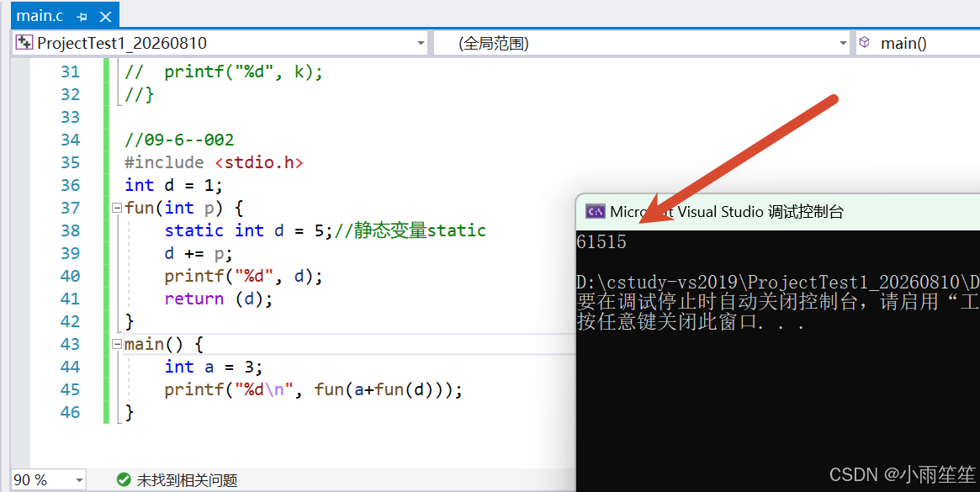This screenshot has height=492, width=980.
Task: Click the int d = 1; declaration
Action: [x=173, y=185]
